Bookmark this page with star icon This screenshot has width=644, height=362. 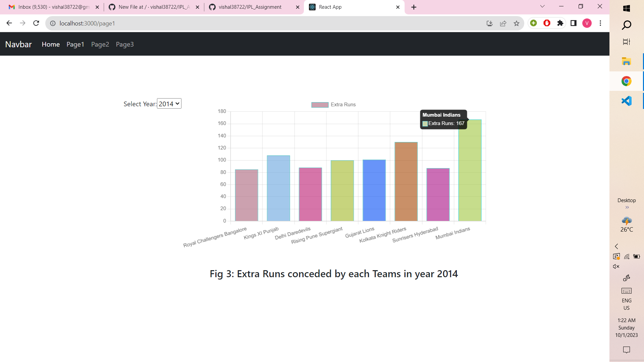tap(517, 23)
